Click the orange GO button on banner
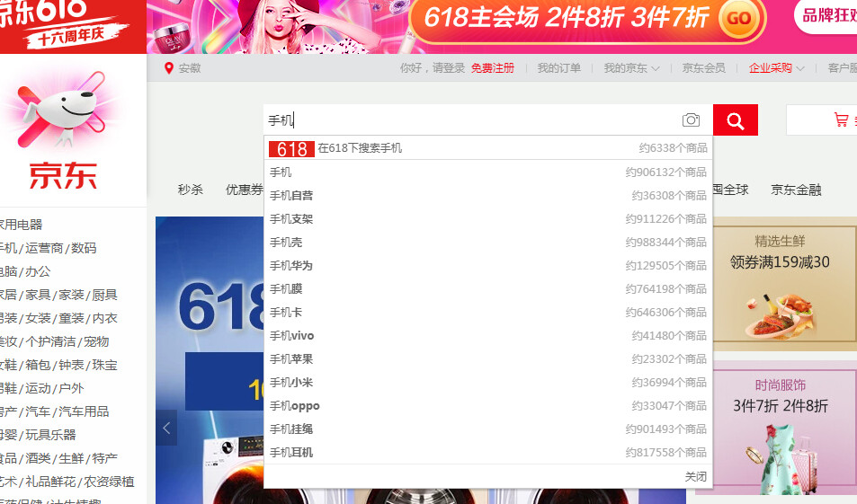 (738, 18)
